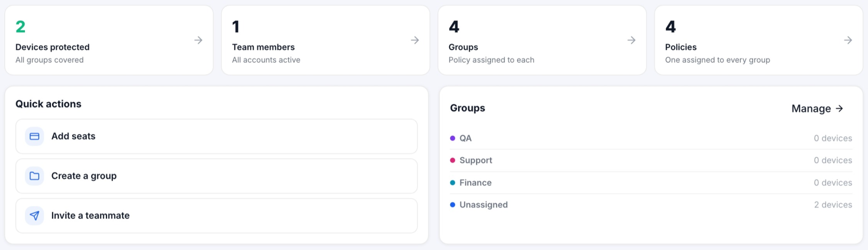This screenshot has width=868, height=250.
Task: Click the Add seats card icon
Action: (34, 136)
